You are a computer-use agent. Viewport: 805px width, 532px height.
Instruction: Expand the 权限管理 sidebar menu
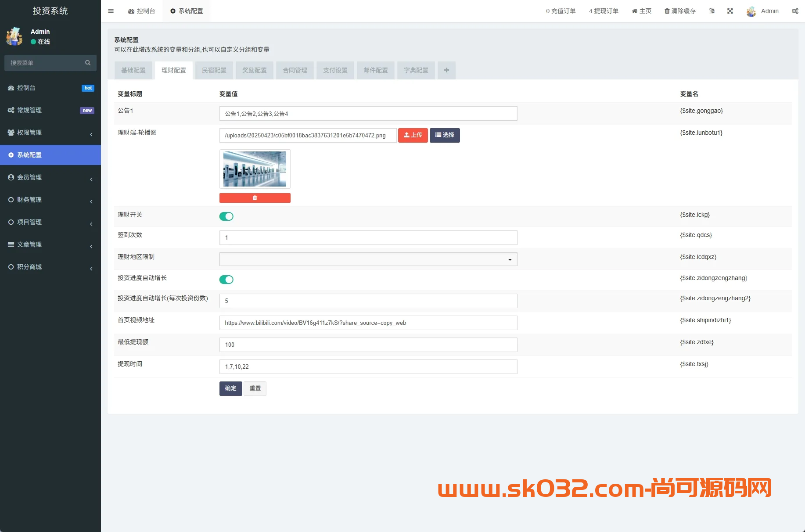click(29, 133)
